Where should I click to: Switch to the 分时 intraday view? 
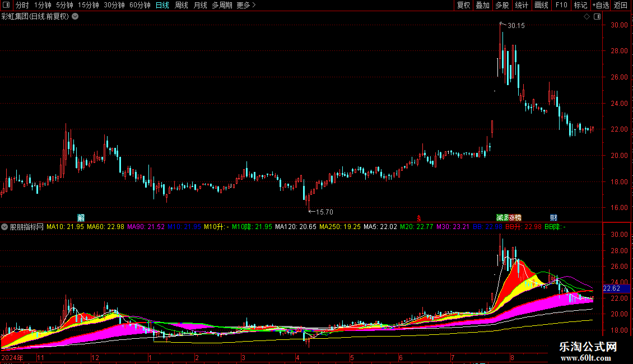[x=22, y=5]
